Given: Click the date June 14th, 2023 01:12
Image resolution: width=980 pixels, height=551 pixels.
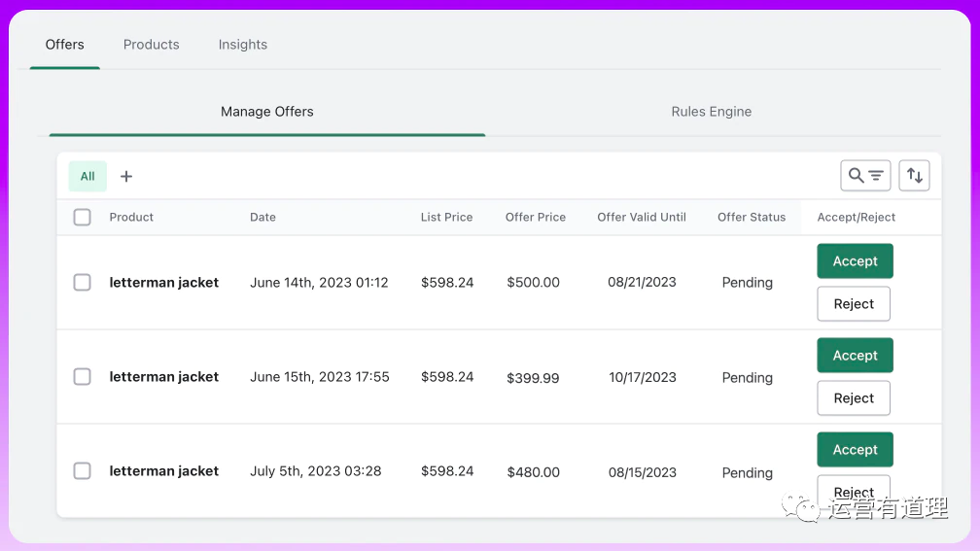Looking at the screenshot, I should [319, 283].
